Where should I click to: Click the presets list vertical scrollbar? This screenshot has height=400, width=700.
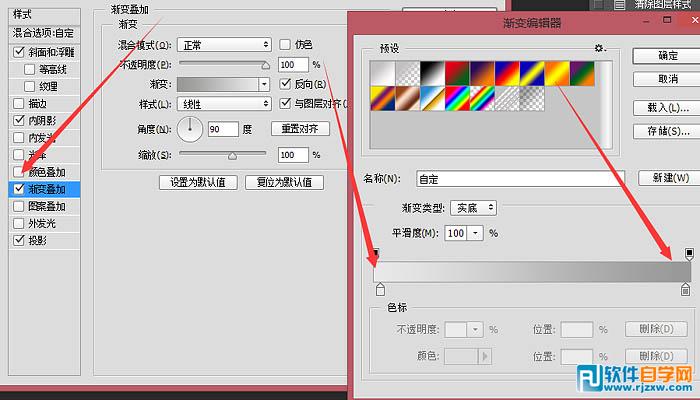click(607, 104)
